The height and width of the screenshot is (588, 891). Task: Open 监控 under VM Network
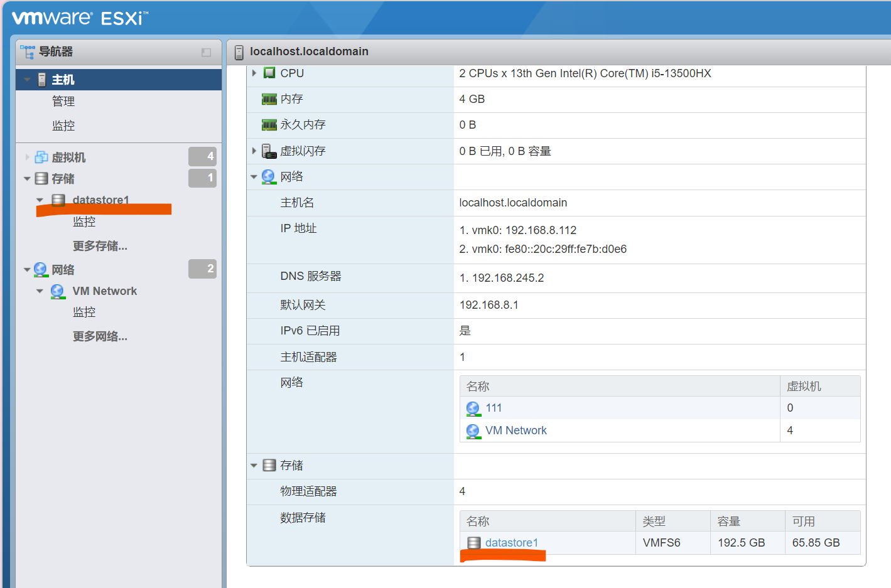pyautogui.click(x=84, y=312)
